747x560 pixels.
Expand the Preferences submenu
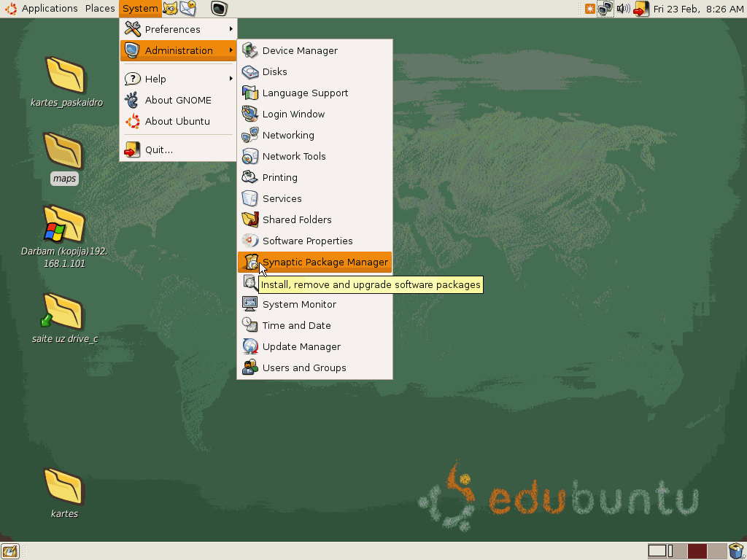pyautogui.click(x=178, y=29)
